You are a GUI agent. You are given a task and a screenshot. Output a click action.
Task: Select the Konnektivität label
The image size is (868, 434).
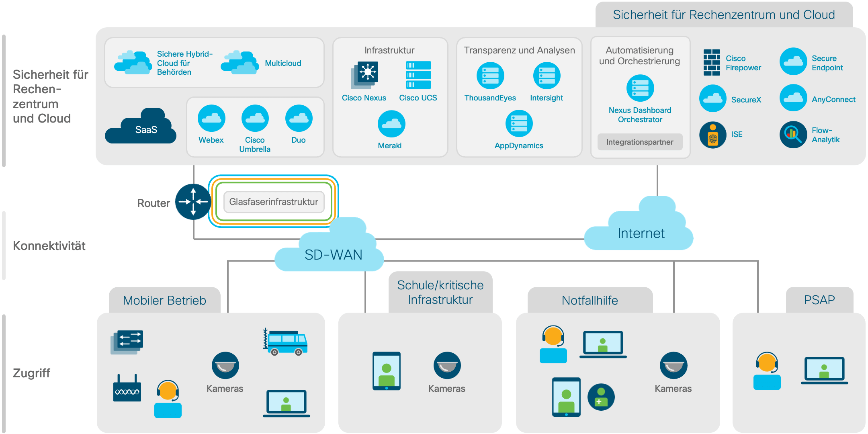pyautogui.click(x=49, y=246)
